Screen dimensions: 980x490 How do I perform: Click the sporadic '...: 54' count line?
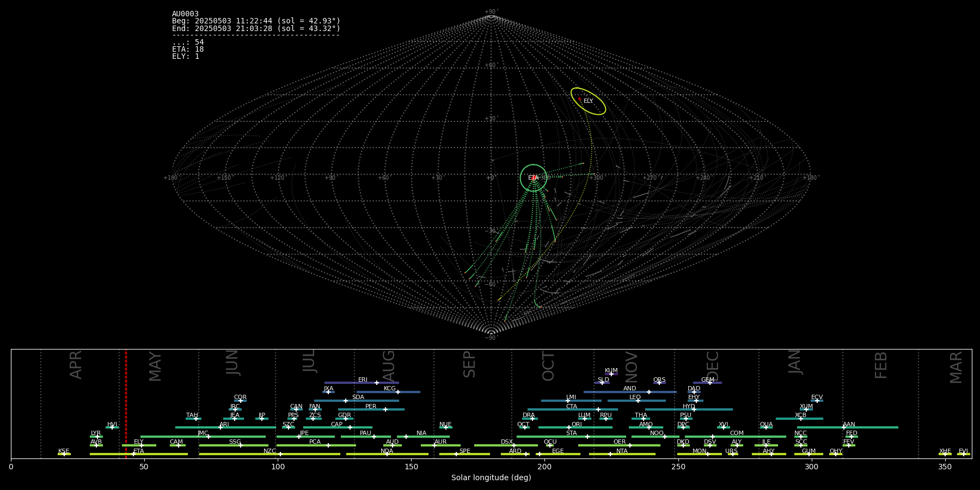point(188,42)
